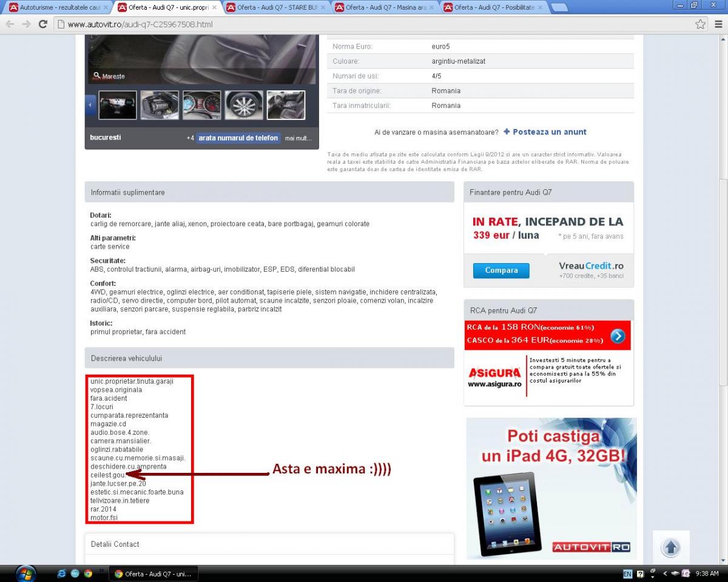Click the 'telivizoare.in.tetiere' line
This screenshot has height=582, width=728.
[x=120, y=501]
